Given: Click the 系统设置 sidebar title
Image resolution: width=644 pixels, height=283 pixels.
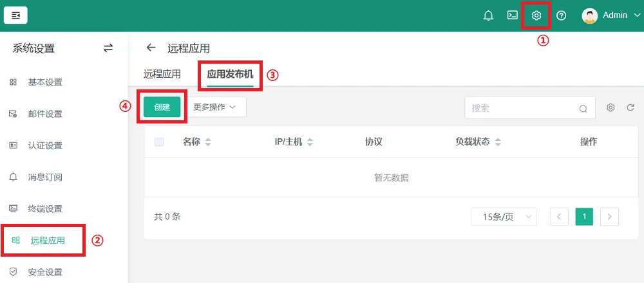Looking at the screenshot, I should [x=33, y=48].
